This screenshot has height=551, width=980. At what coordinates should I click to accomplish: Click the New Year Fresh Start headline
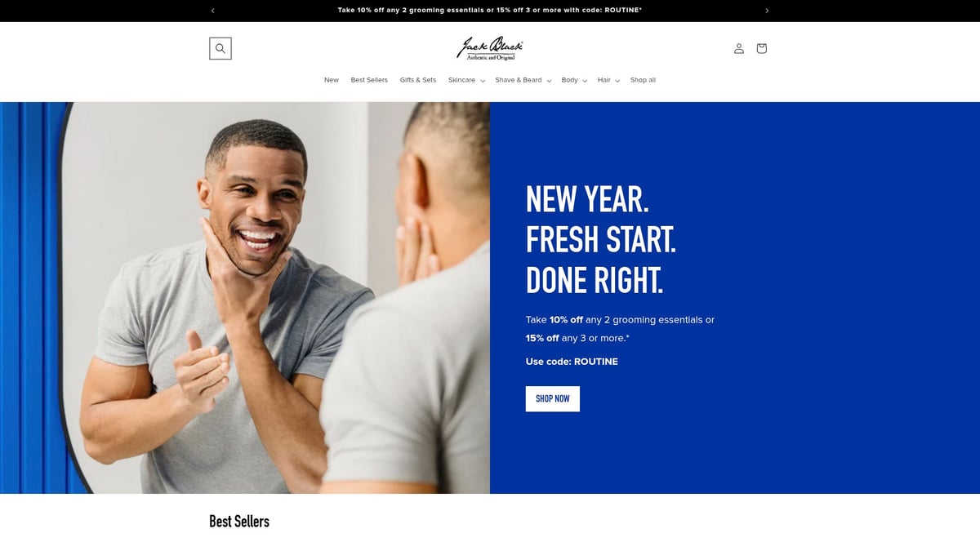click(601, 239)
